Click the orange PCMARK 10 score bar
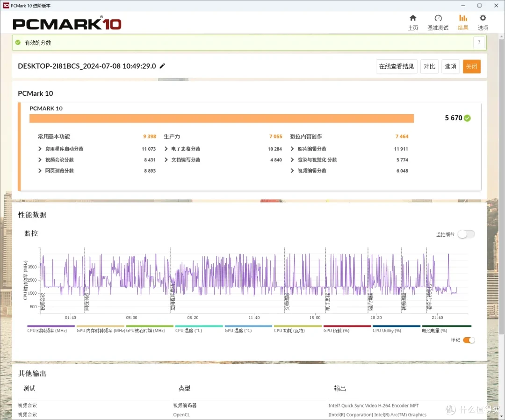 tap(222, 118)
